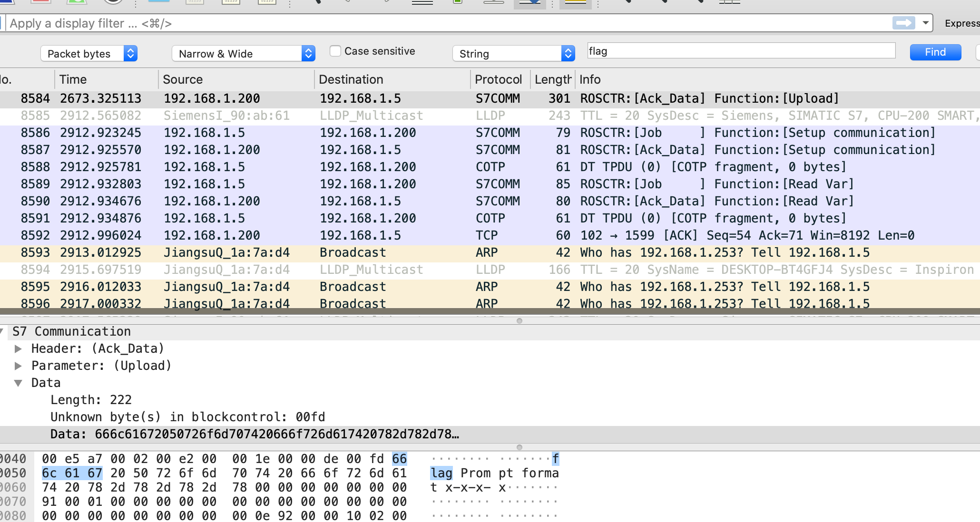Image resolution: width=980 pixels, height=522 pixels.
Task: Select packet 8596 ARP broadcast row
Action: [x=490, y=303]
